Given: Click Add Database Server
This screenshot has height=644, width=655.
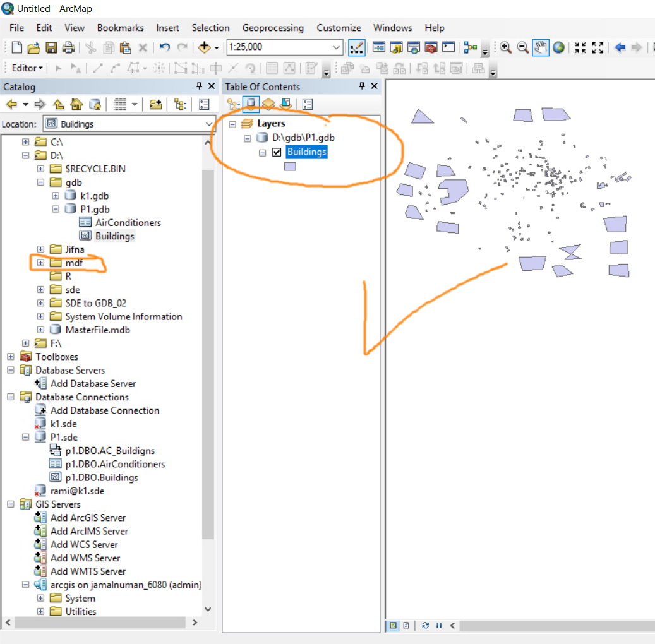Looking at the screenshot, I should (93, 383).
